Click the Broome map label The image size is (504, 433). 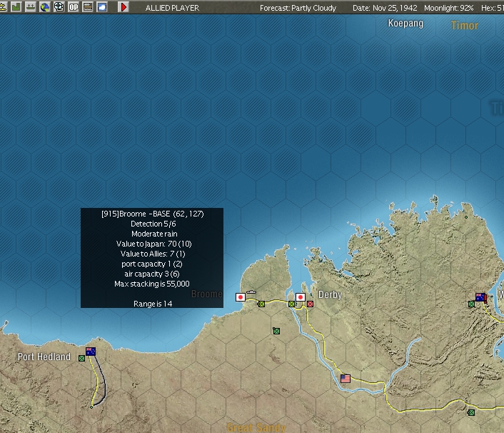point(207,294)
